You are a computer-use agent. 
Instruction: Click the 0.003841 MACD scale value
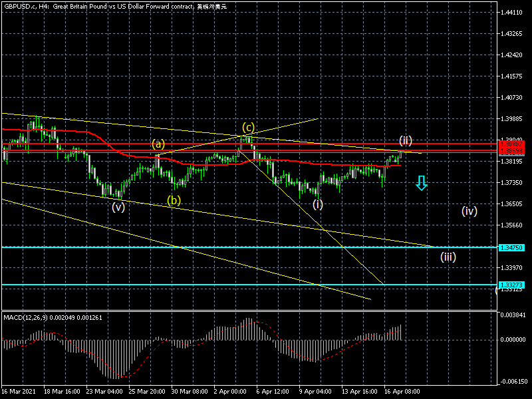click(514, 315)
